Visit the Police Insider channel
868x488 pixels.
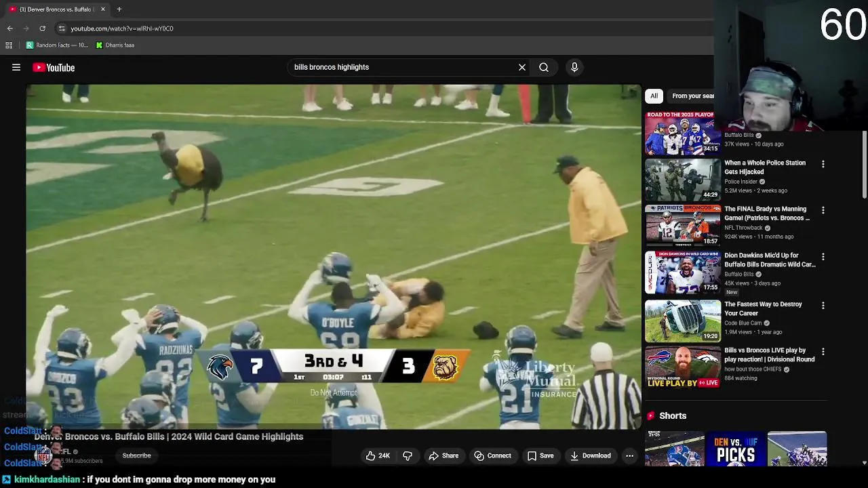point(741,182)
